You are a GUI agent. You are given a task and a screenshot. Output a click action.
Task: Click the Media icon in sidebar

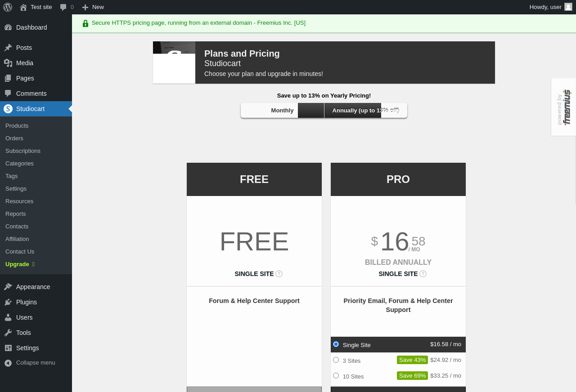8,63
